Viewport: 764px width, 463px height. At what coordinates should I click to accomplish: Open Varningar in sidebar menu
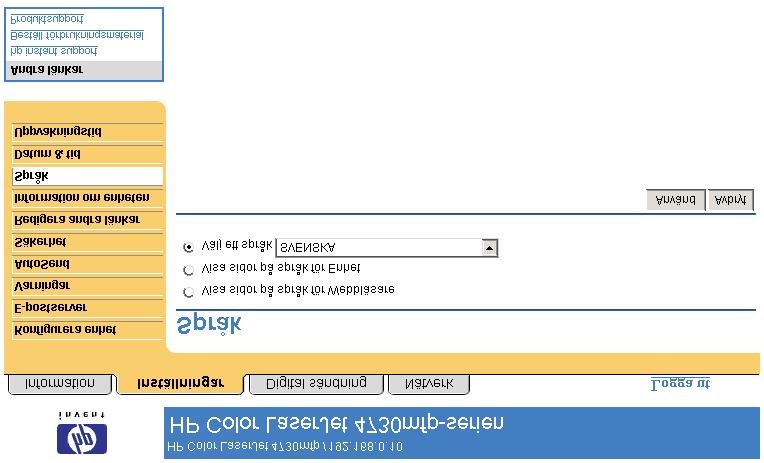click(88, 286)
